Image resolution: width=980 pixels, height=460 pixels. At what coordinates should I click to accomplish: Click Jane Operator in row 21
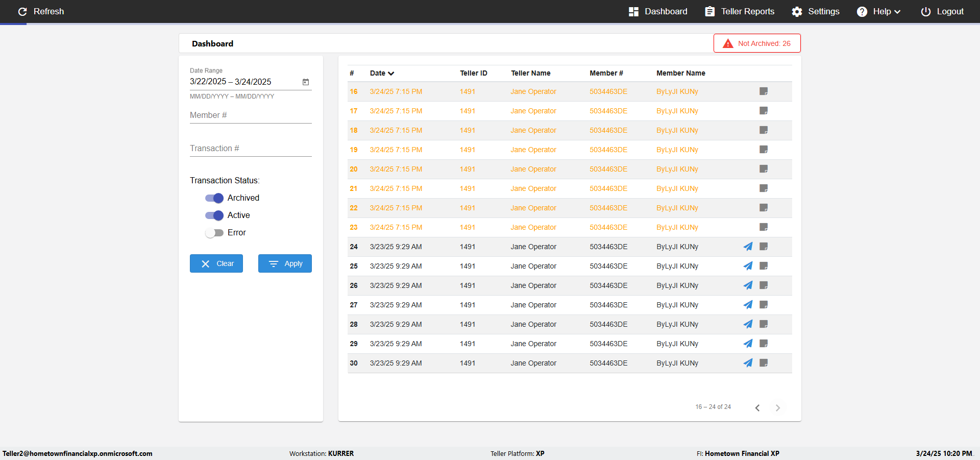[533, 188]
